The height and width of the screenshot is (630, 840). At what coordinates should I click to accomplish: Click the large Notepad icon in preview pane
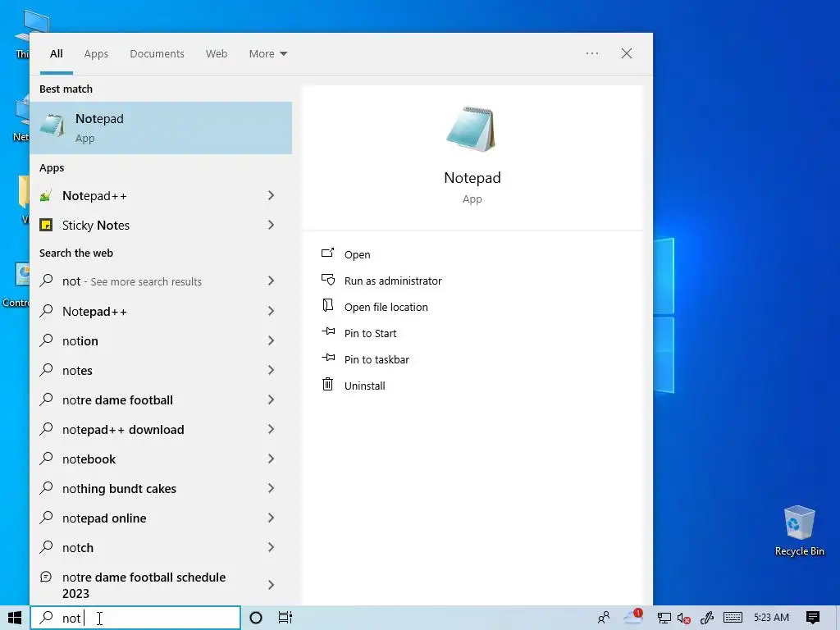(x=472, y=129)
